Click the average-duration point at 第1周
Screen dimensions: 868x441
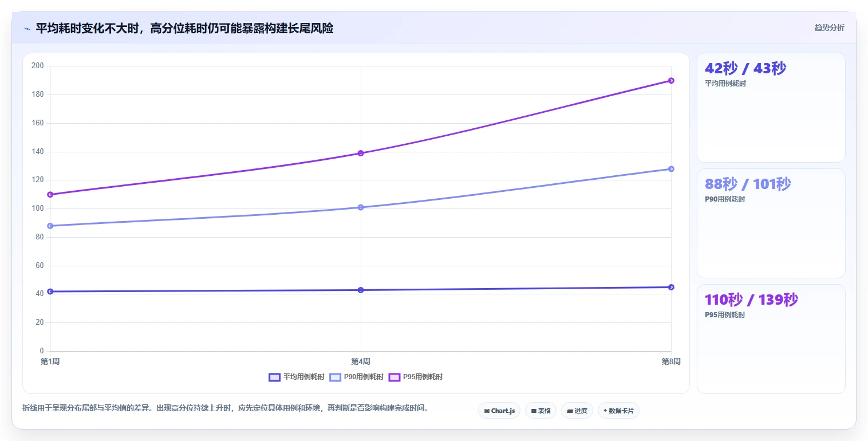(50, 292)
